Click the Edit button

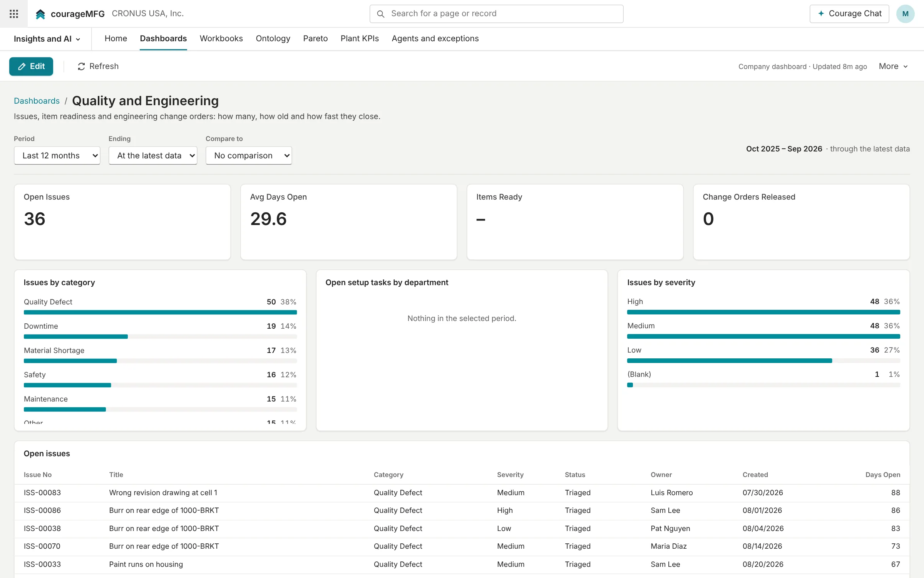pos(31,66)
